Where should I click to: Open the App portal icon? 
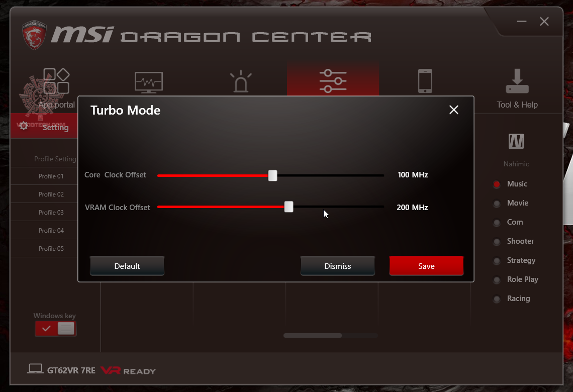56,81
